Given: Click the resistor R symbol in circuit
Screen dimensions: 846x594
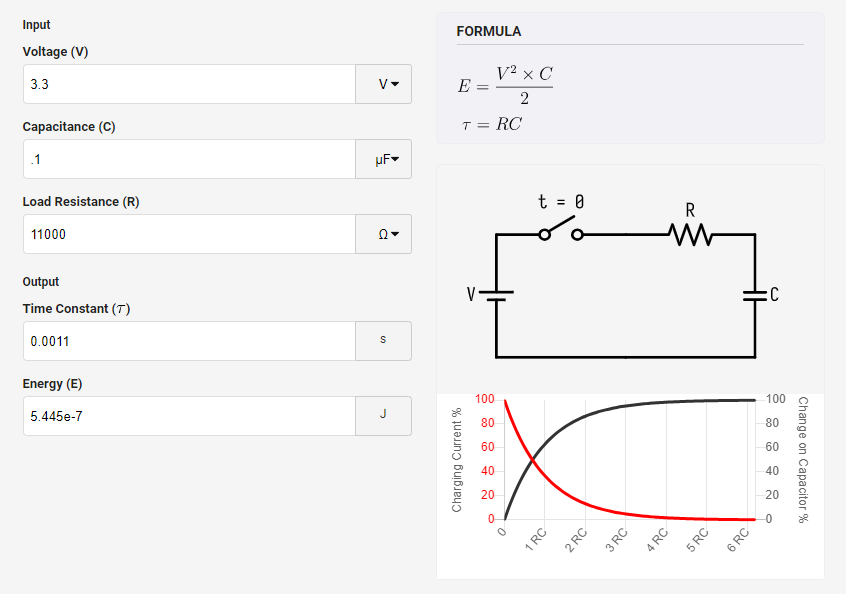Looking at the screenshot, I should (690, 234).
